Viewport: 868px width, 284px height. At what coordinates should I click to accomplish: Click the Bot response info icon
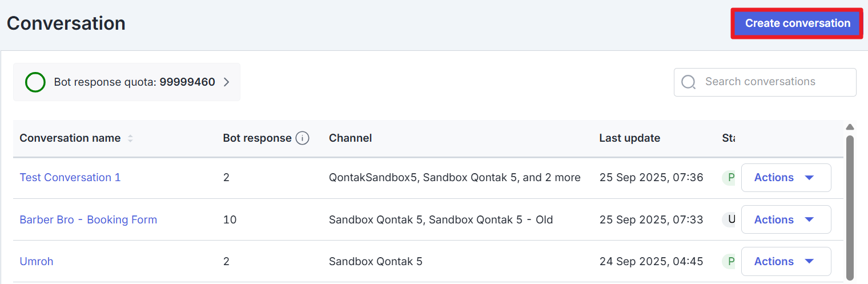tap(303, 138)
